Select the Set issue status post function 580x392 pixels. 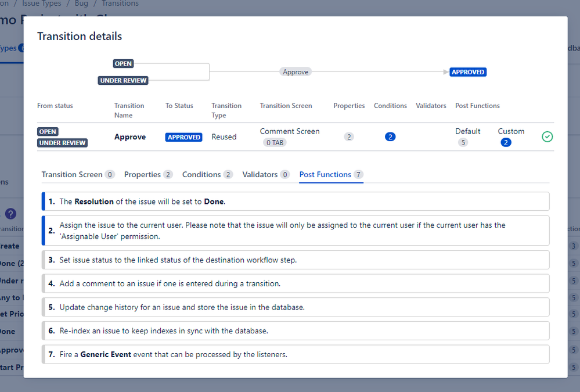coord(296,260)
